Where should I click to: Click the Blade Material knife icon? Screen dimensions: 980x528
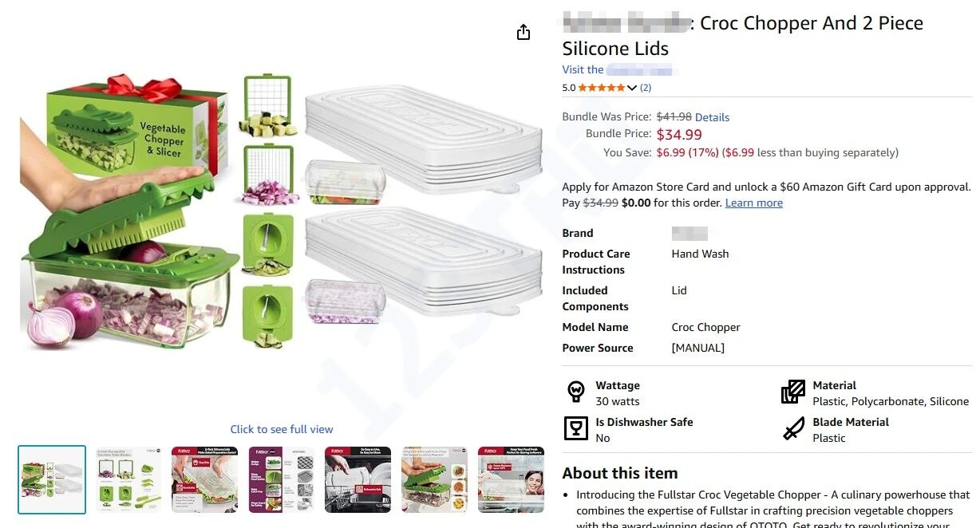793,429
